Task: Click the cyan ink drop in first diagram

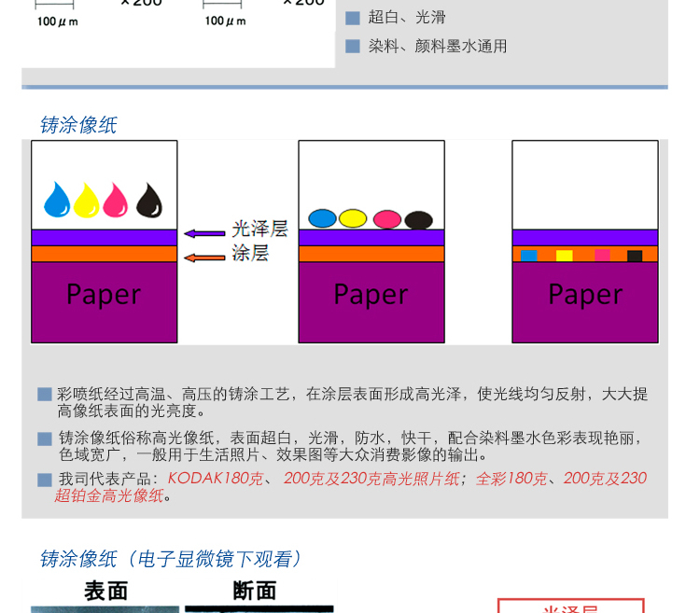Action: [58, 200]
